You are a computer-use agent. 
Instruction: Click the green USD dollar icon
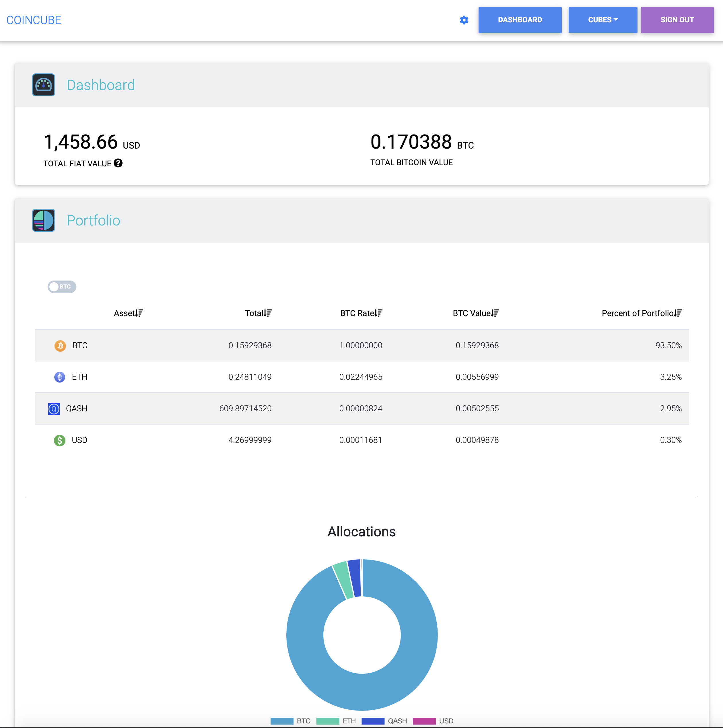(60, 440)
